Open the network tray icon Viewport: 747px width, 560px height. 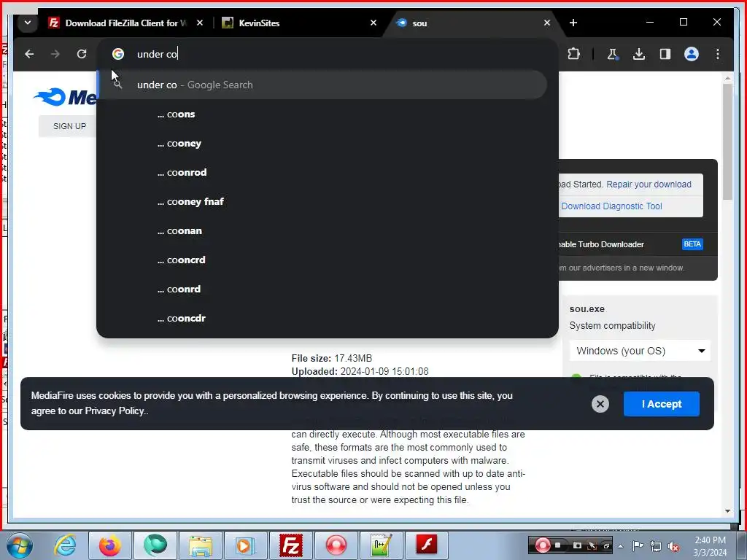click(x=656, y=546)
